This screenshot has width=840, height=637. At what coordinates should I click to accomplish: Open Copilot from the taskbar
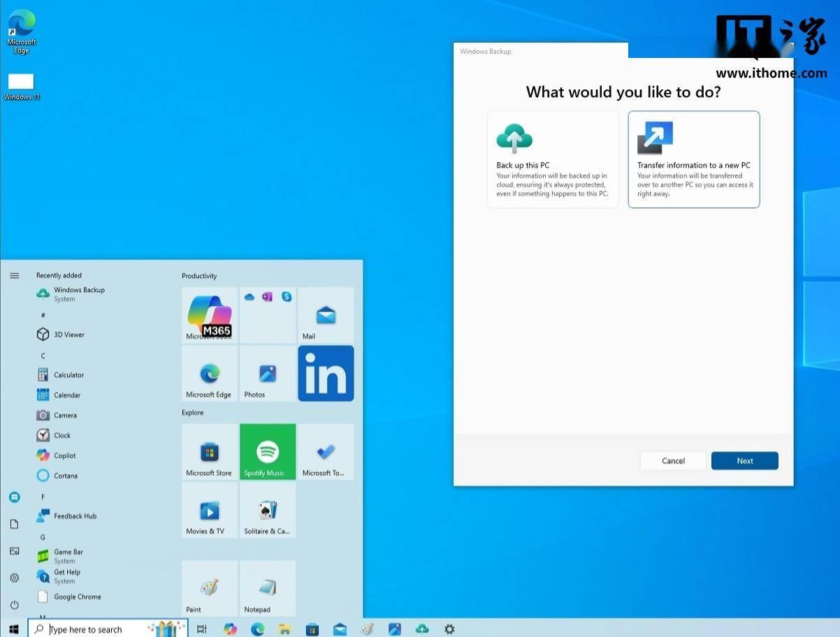click(x=230, y=629)
